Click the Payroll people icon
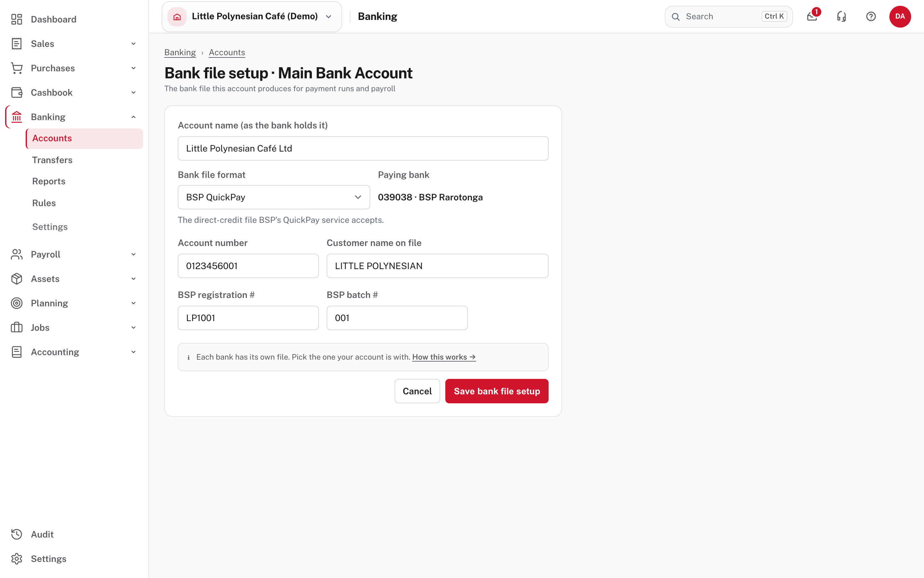Viewport: 924px width, 578px height. pyautogui.click(x=16, y=254)
